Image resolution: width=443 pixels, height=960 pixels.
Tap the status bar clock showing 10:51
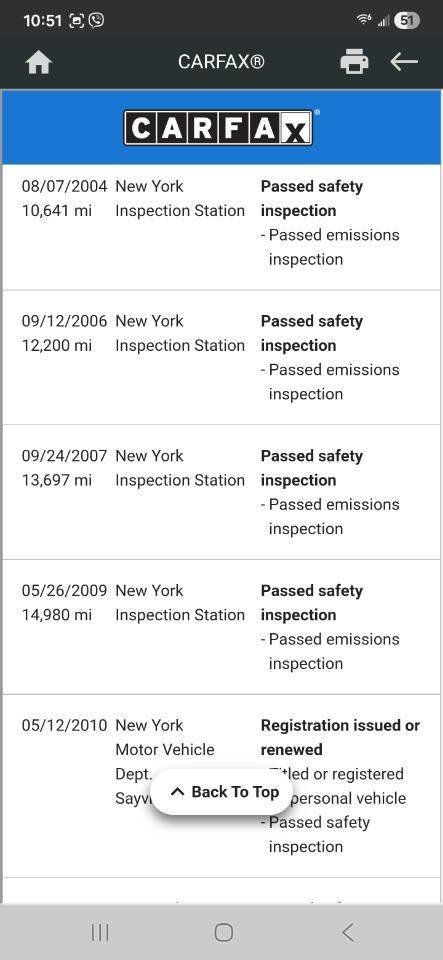(x=43, y=20)
